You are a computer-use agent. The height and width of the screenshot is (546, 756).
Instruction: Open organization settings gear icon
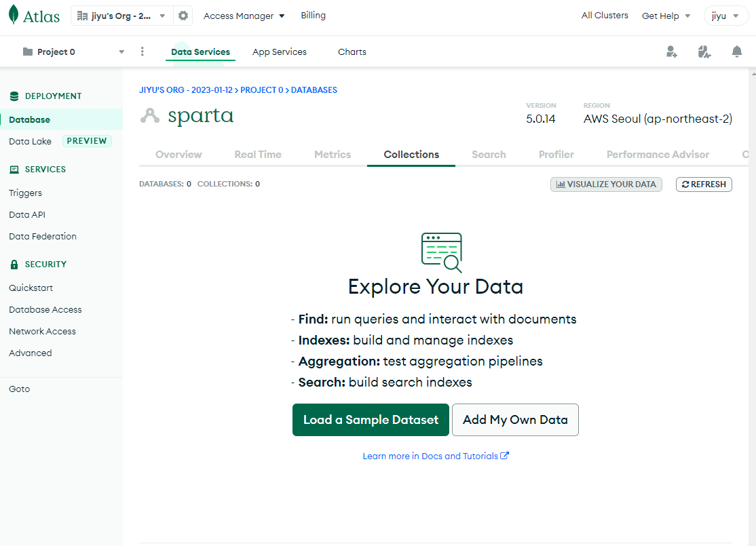pos(183,16)
